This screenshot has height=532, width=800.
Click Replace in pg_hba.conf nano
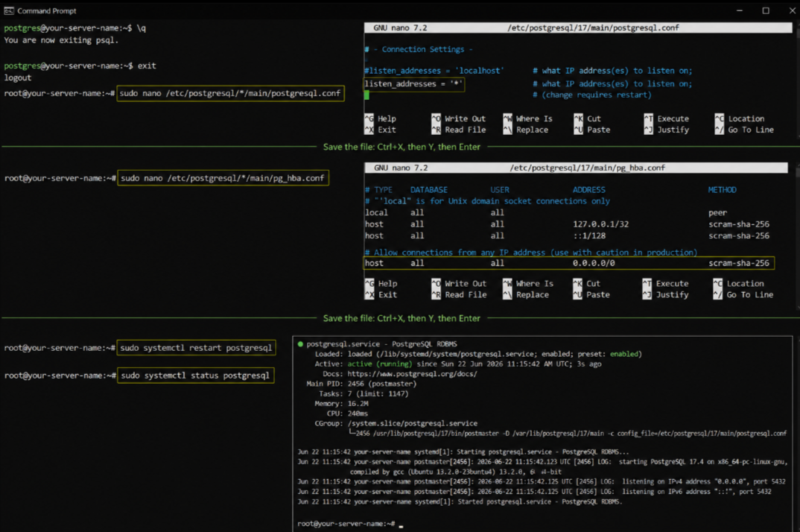pos(526,294)
